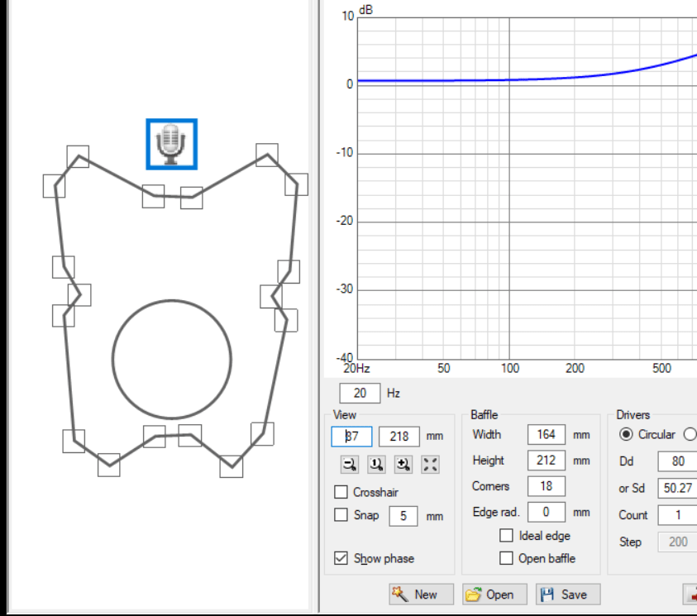Select the right side notch tip handle
This screenshot has height=616, width=697.
(x=271, y=297)
